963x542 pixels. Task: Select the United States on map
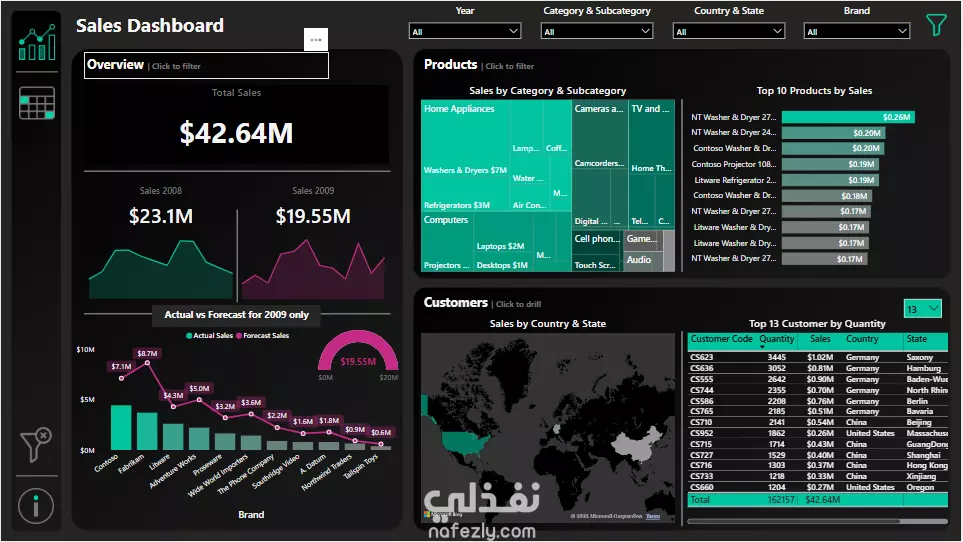tap(464, 441)
